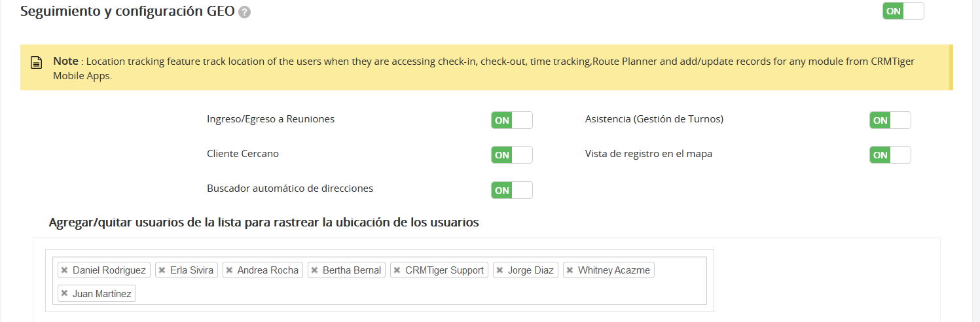The image size is (980, 322).
Task: Click the Seguimiento y configuración GEO heading
Action: [x=128, y=12]
